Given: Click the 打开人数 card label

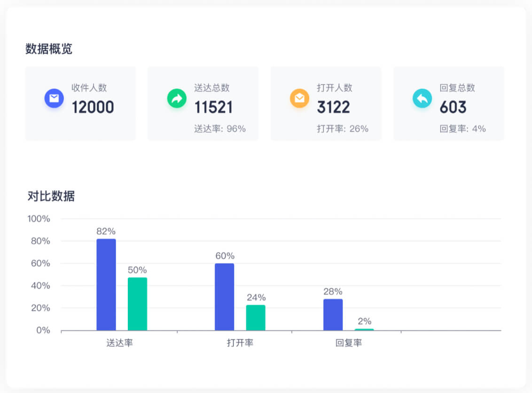Looking at the screenshot, I should (335, 88).
